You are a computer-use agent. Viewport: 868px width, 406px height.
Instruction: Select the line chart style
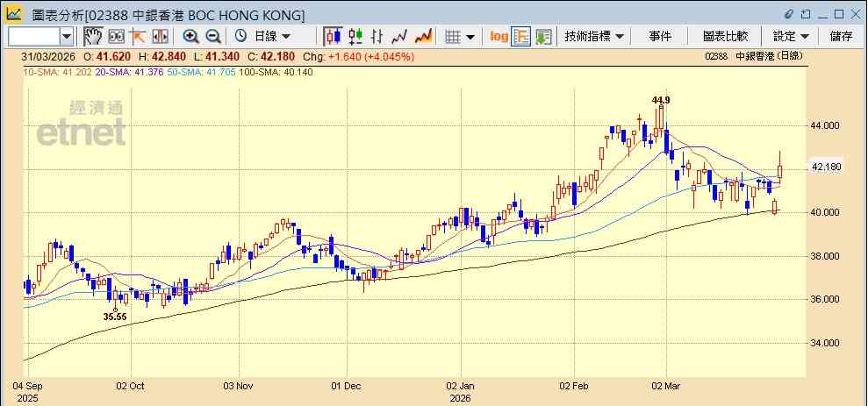(x=399, y=37)
